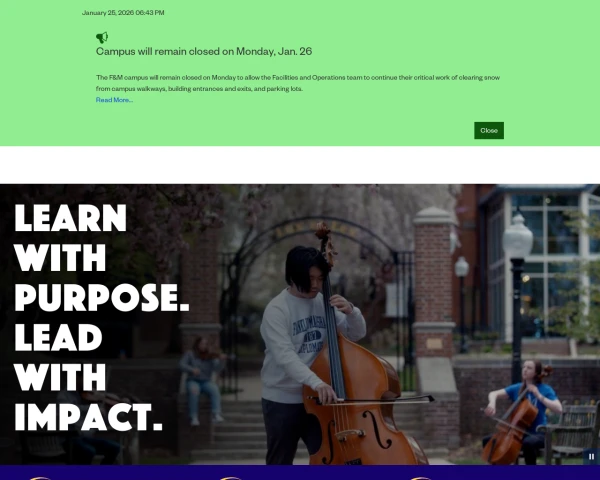Open the Read More link
This screenshot has height=480, width=600.
click(114, 100)
